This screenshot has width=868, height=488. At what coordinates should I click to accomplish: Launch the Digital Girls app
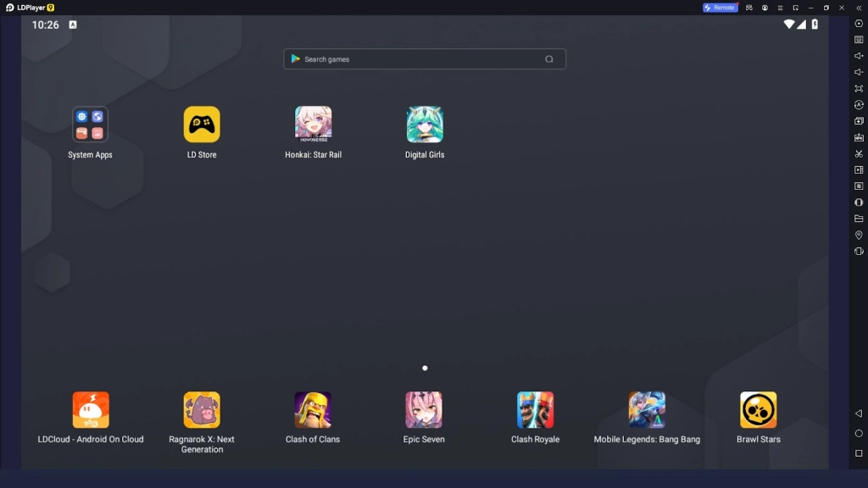(x=425, y=125)
